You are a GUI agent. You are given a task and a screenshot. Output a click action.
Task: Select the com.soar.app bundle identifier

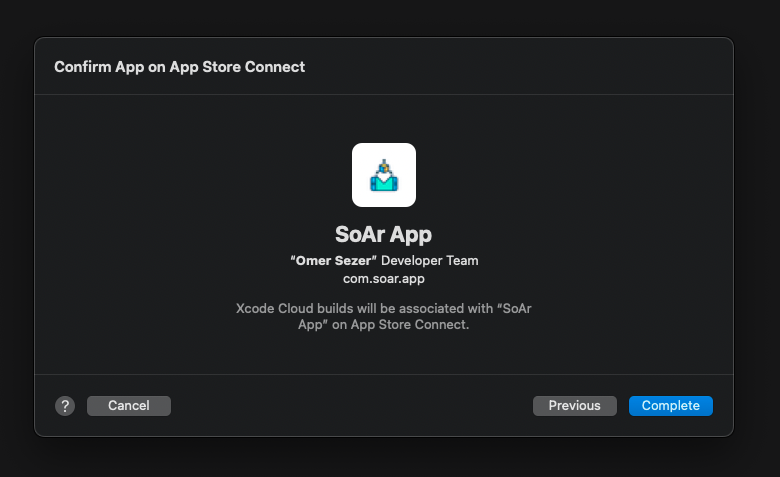click(384, 279)
